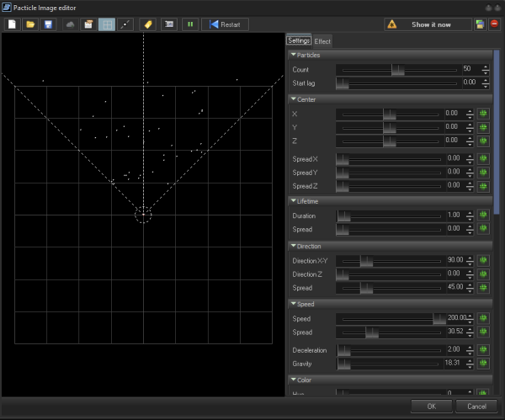Screen dimensions: 505x420
Task: Click the yellow tag icon in toolbar
Action: (x=146, y=24)
